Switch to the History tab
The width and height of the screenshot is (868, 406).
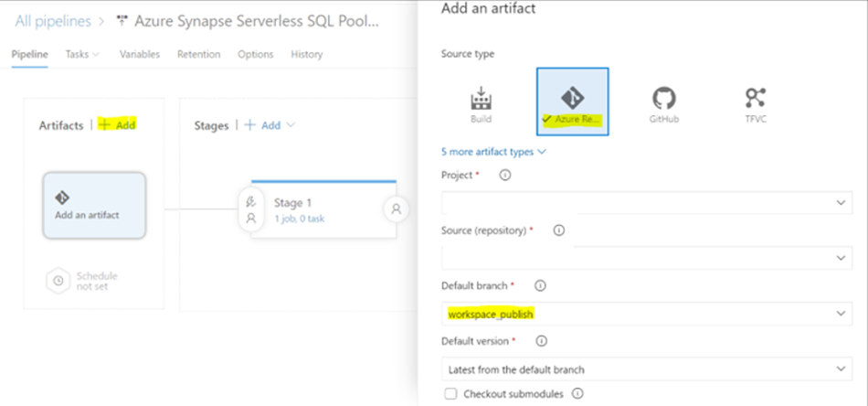(x=307, y=54)
